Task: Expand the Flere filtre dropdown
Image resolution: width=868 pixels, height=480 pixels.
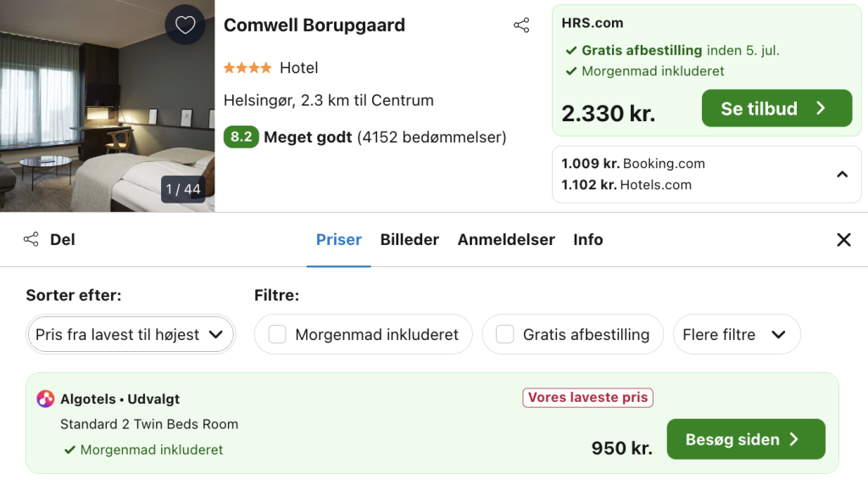Action: [737, 334]
